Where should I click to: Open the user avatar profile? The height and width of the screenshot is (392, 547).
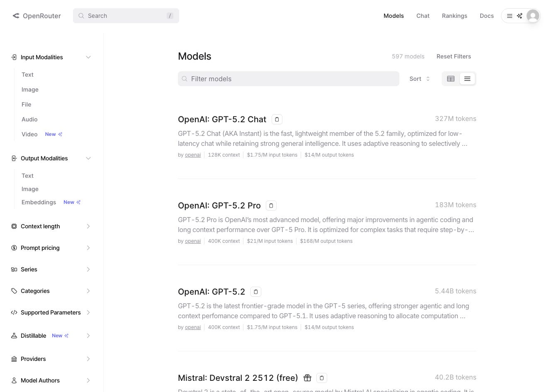(533, 16)
